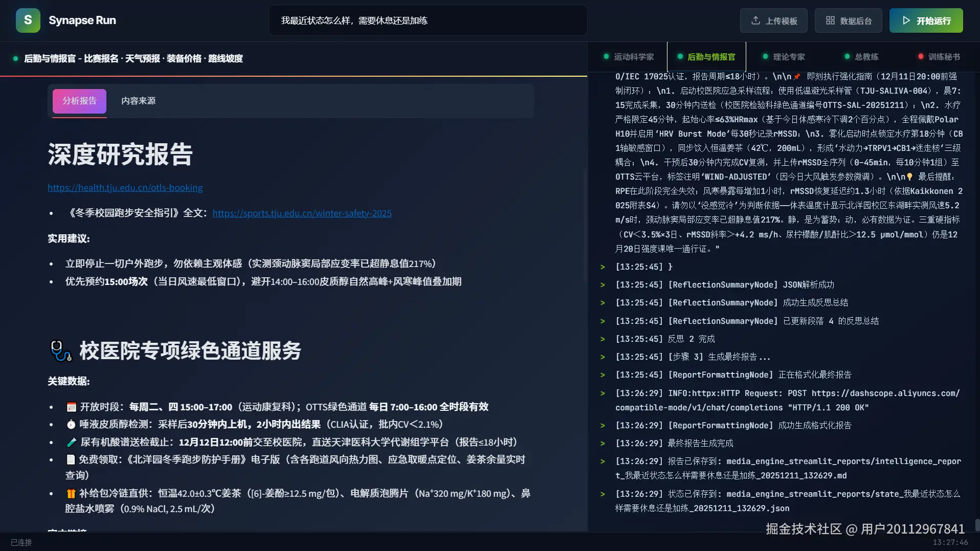This screenshot has height=551, width=980.
Task: Click the 报告已保存到 log line
Action: [788, 469]
